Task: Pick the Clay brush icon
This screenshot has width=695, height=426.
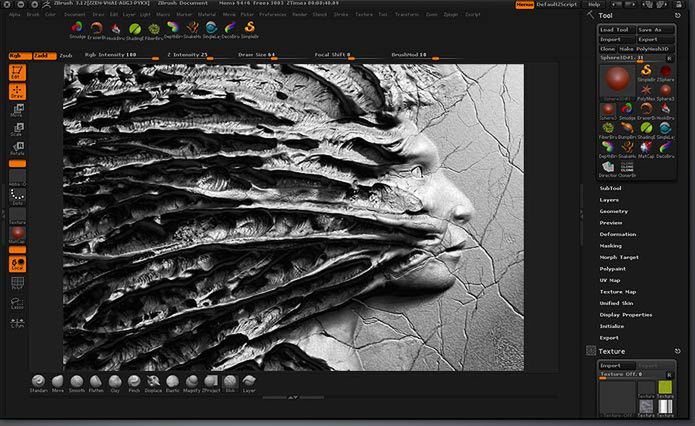Action: (115, 381)
